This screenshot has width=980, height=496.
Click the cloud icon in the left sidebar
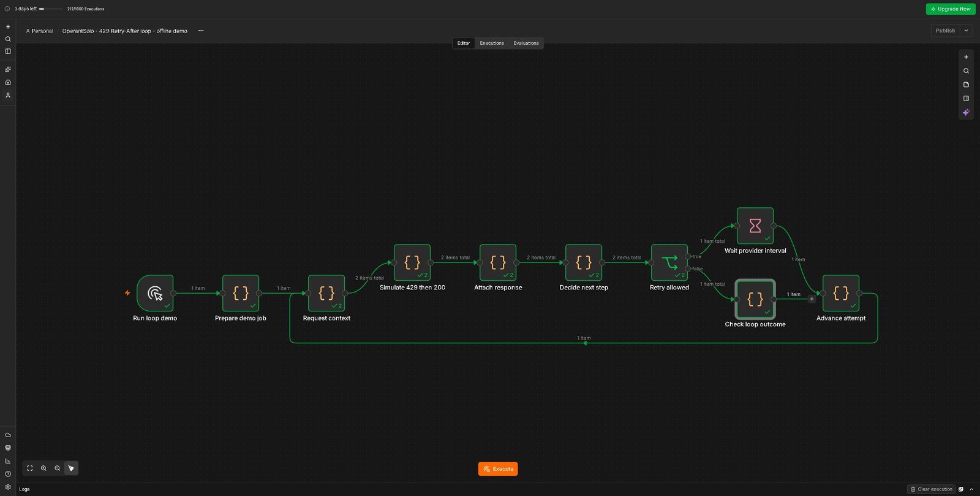(8, 435)
